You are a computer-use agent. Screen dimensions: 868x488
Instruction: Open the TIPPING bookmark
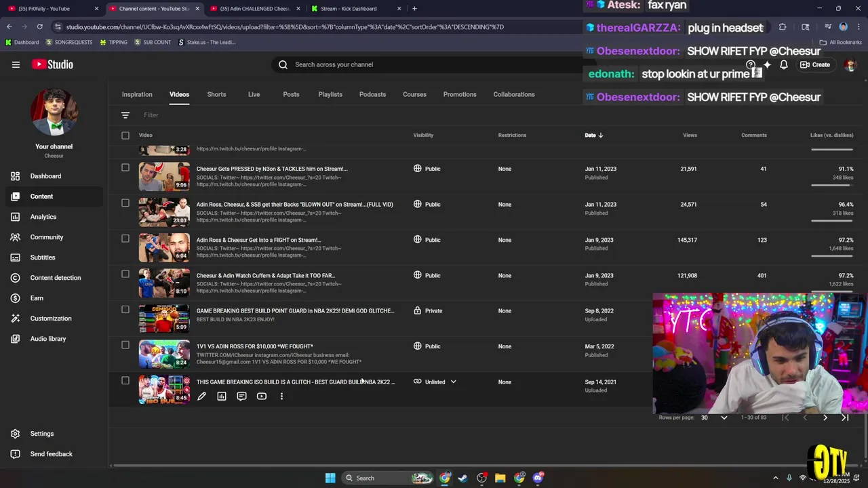coord(113,42)
